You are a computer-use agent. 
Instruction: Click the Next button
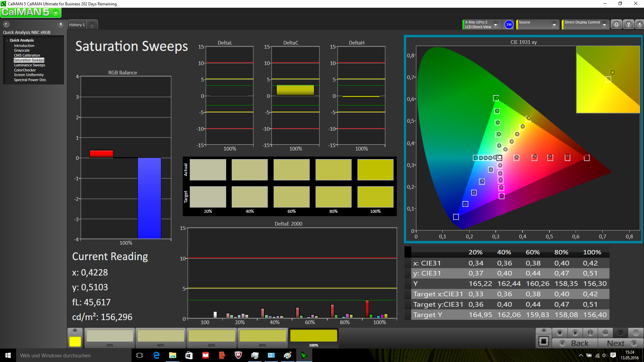tap(621, 343)
